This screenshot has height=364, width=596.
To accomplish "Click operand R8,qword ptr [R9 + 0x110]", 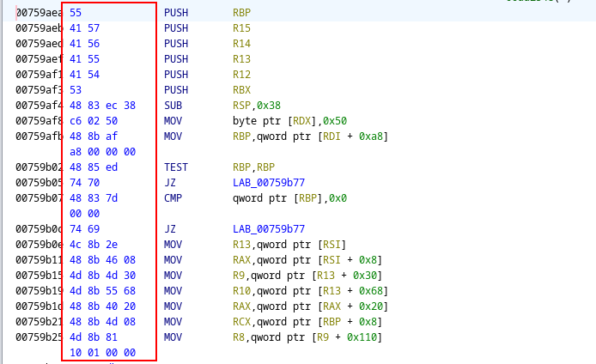I will (307, 337).
